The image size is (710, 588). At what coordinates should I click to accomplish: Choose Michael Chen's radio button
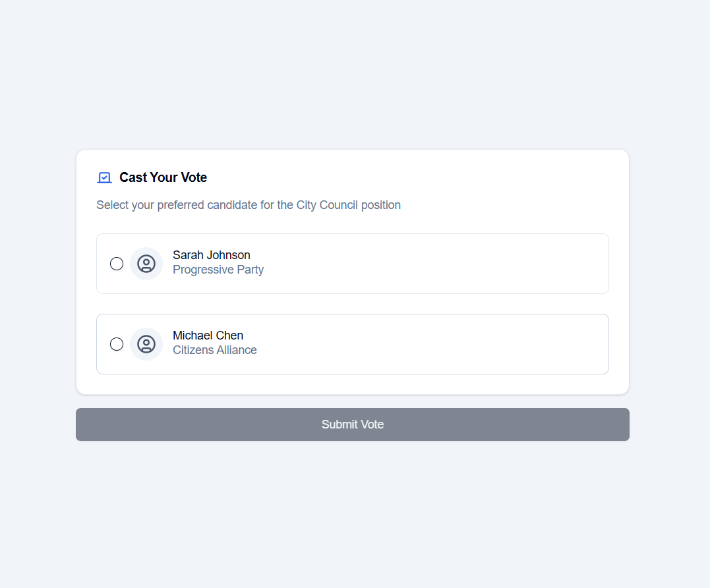[x=117, y=344]
